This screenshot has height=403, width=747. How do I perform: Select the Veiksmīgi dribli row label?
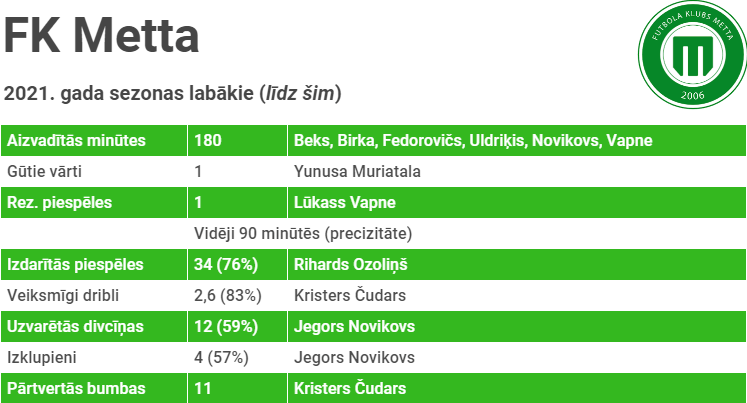tap(63, 295)
